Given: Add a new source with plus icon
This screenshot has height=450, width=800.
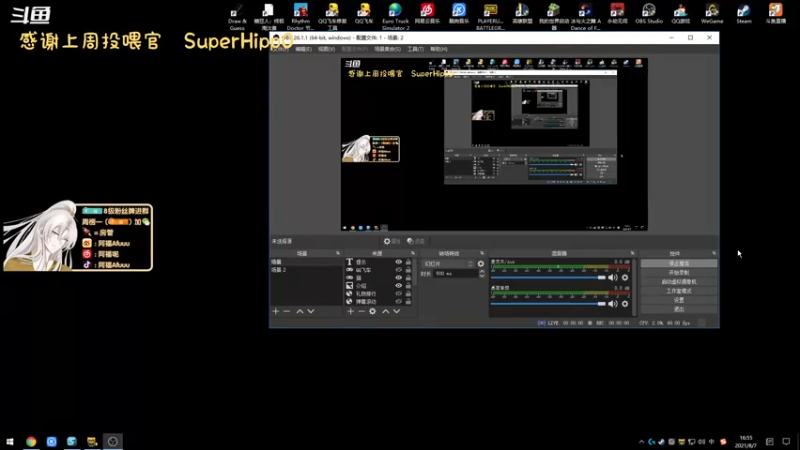Looking at the screenshot, I should 351,311.
